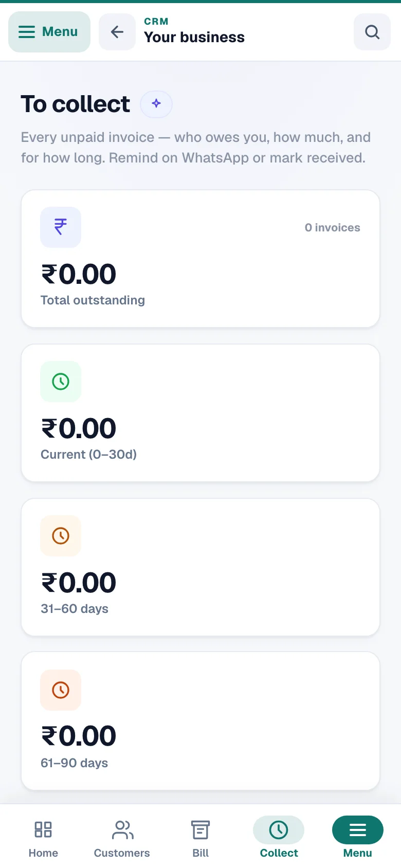
Task: Click the sparkle icon beside To collect
Action: pos(156,104)
